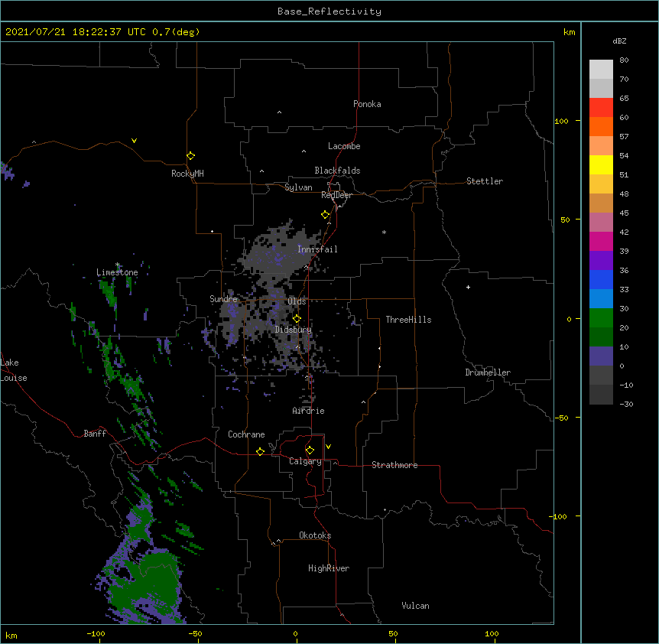Viewport: 659px width, 644px height.
Task: Select the light blue 33-30 dBZ swatch
Action: 601,298
